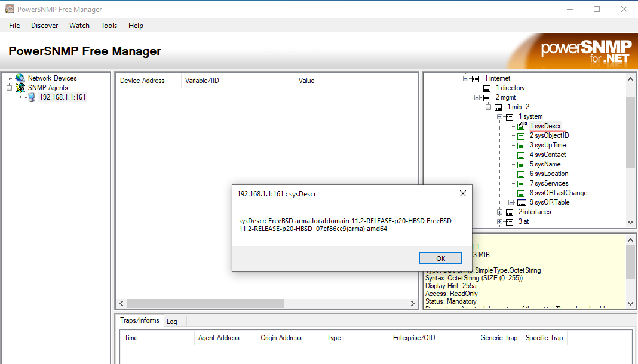Click the watch list horizontal scrollbar thumb
The image size is (638, 364).
click(x=205, y=304)
